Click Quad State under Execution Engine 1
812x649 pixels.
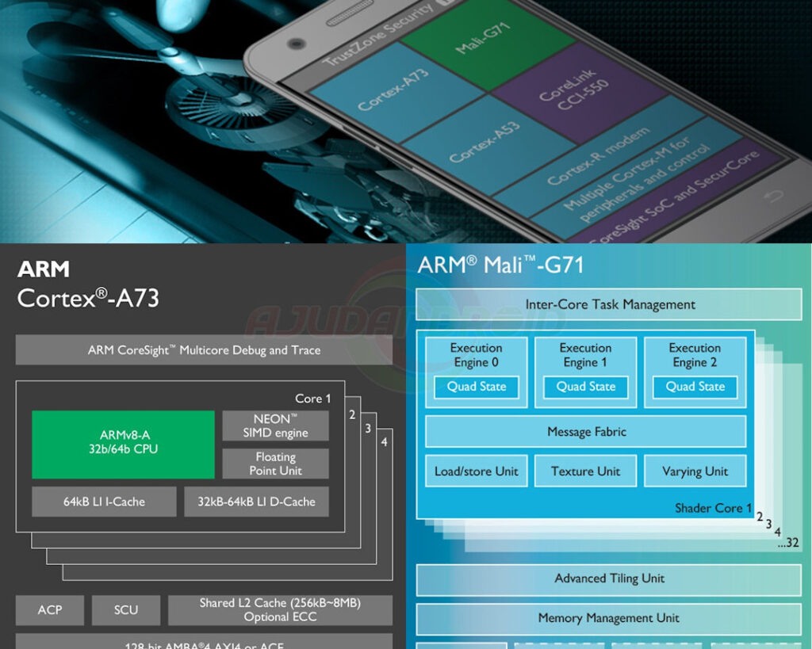point(586,387)
